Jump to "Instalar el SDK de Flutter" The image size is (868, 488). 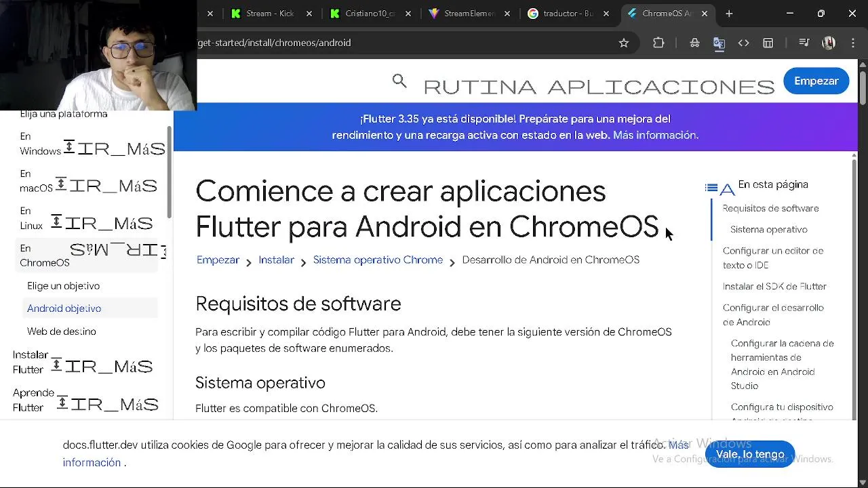click(774, 286)
